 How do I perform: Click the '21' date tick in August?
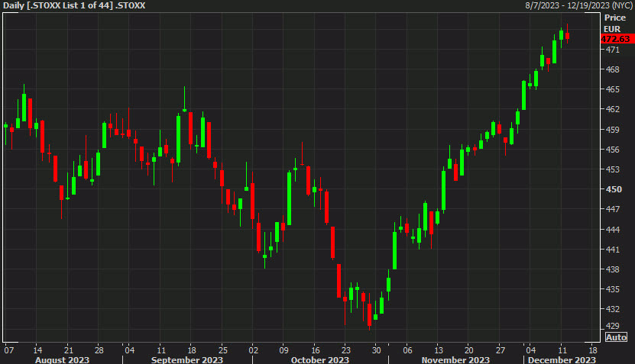pyautogui.click(x=69, y=350)
